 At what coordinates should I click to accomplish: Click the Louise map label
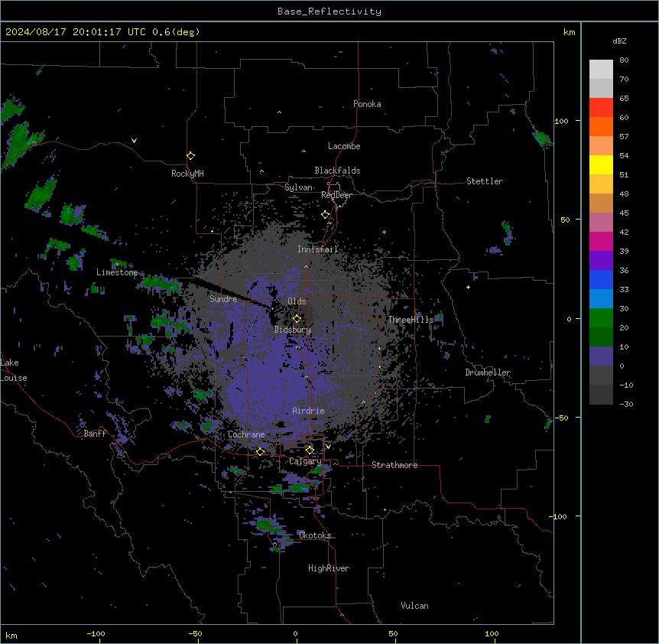click(x=14, y=378)
